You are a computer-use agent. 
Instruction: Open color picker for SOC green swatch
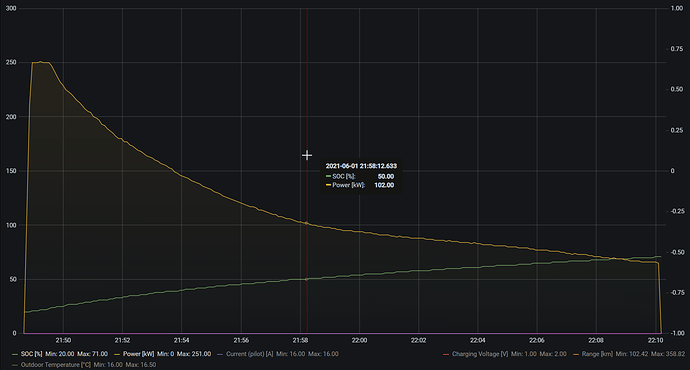click(15, 354)
